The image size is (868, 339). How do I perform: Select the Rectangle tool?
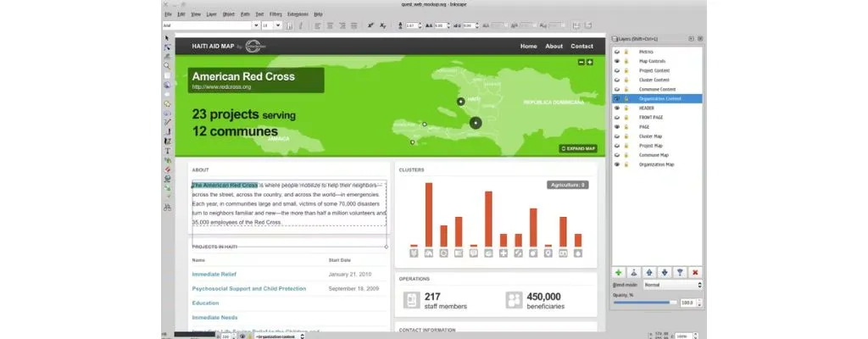point(167,75)
